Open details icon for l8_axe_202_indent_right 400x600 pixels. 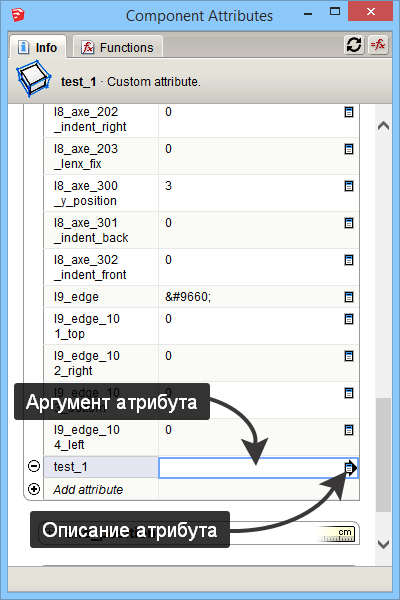point(349,112)
